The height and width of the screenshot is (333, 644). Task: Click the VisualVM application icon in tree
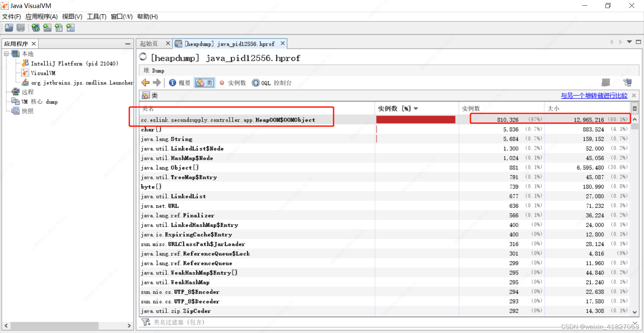click(25, 73)
